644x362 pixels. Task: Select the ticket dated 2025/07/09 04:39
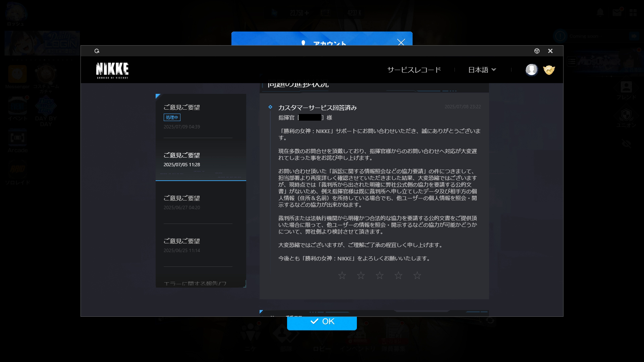(201, 116)
